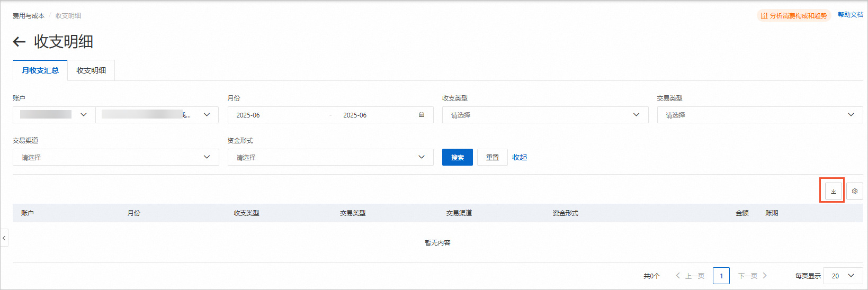
Task: Click the calendar icon in month range field
Action: pyautogui.click(x=422, y=115)
